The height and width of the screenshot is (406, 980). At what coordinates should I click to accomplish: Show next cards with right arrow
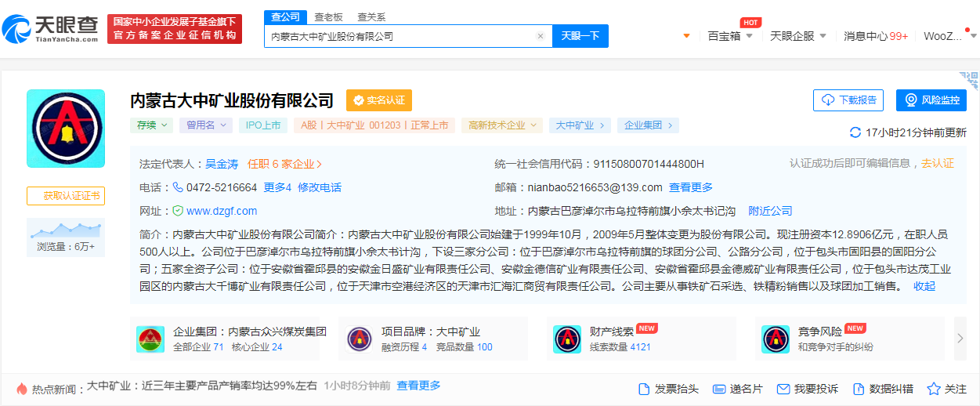coord(960,339)
